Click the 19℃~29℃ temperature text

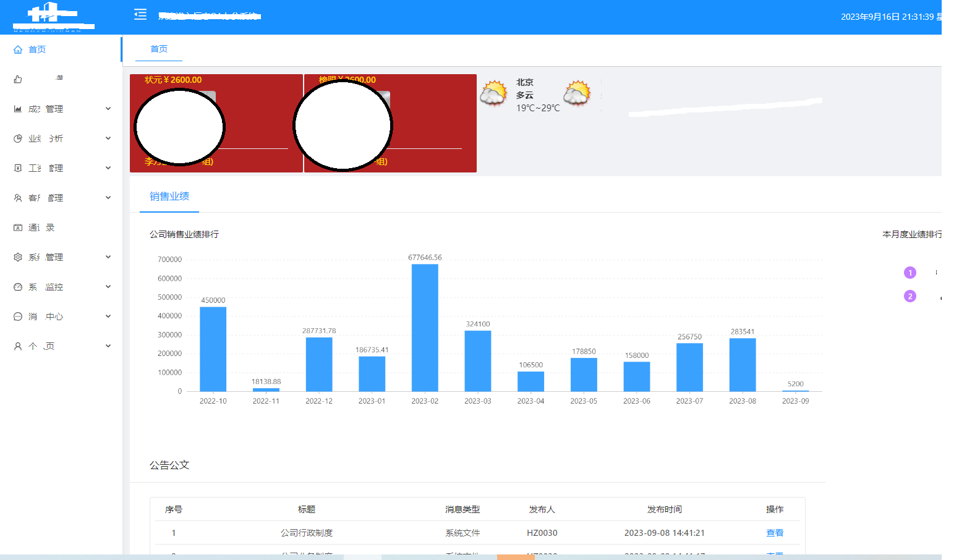pyautogui.click(x=538, y=108)
